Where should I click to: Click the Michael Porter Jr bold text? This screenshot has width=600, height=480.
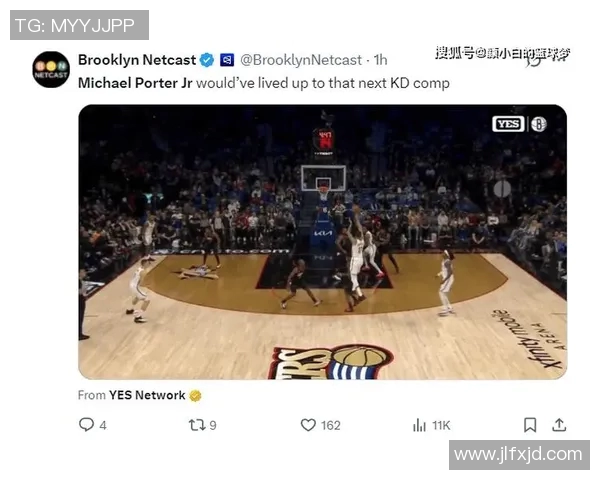click(135, 83)
